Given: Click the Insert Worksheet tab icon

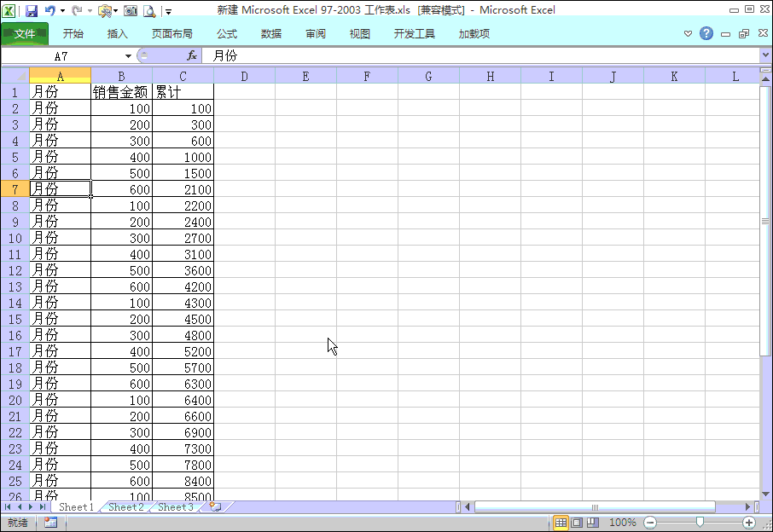Looking at the screenshot, I should pos(216,507).
